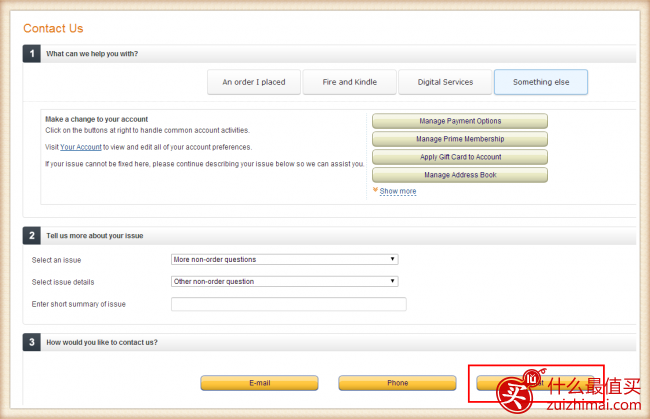The width and height of the screenshot is (650, 419).
Task: Expand the Show more link
Action: click(398, 191)
